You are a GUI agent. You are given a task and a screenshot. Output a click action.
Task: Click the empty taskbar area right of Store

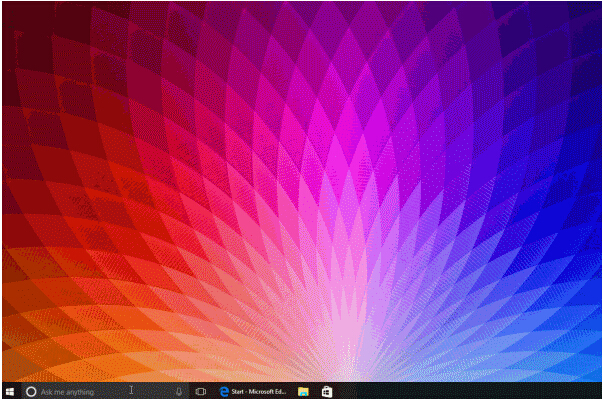(460, 392)
